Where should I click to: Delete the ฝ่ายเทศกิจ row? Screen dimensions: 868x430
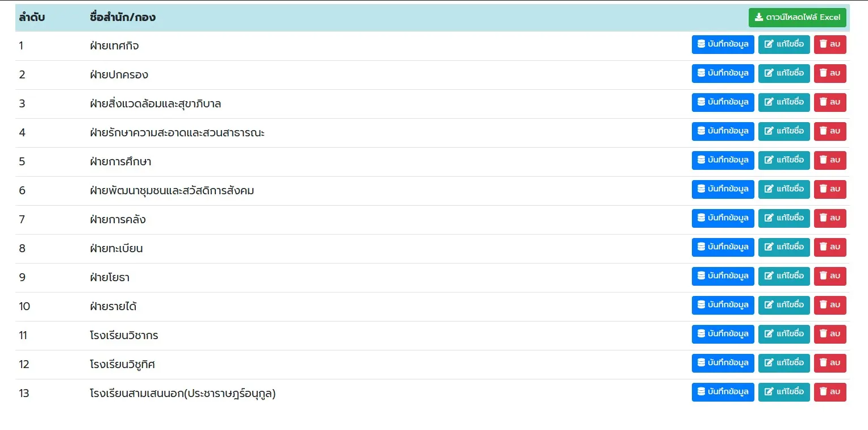830,44
